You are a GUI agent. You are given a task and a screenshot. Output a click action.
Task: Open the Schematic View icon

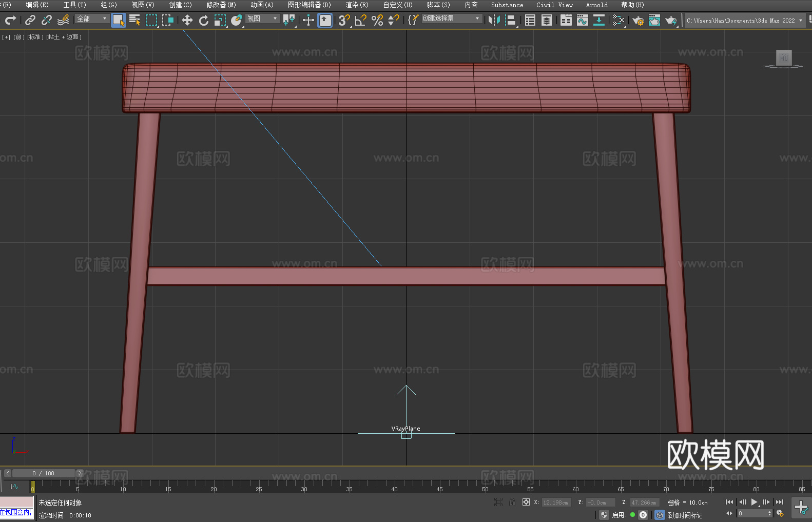point(618,20)
